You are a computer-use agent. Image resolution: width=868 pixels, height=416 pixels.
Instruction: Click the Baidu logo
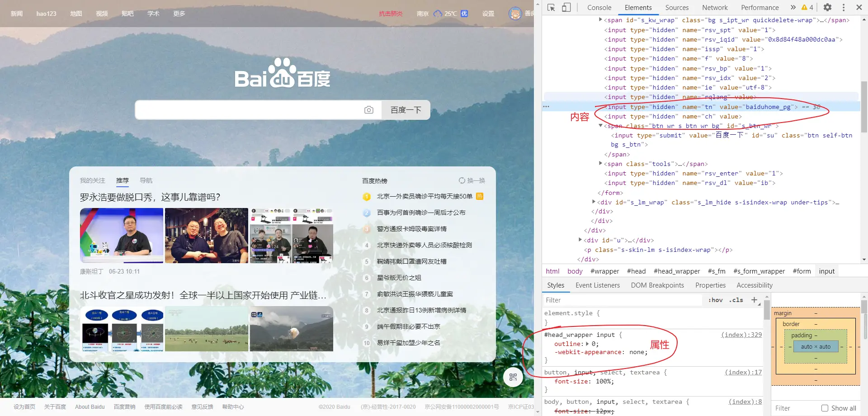283,73
